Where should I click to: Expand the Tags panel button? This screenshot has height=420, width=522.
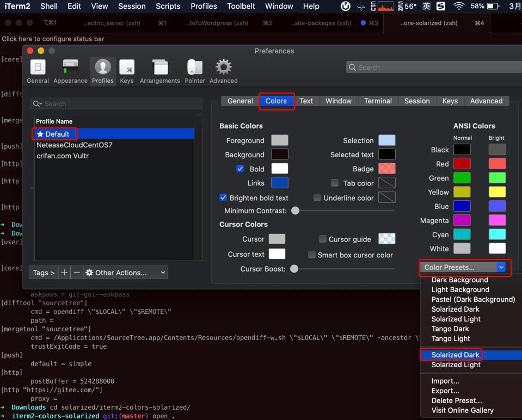[44, 273]
